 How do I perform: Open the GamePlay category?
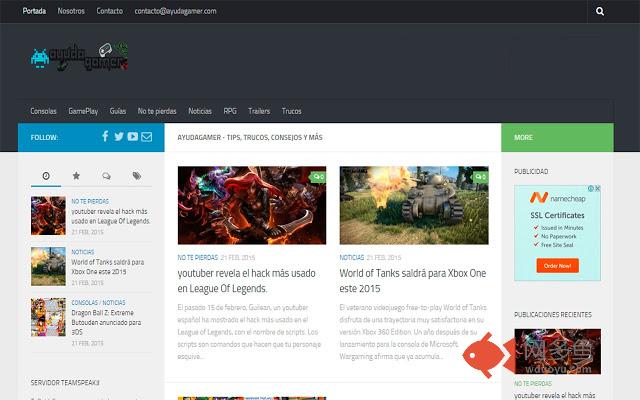[83, 111]
